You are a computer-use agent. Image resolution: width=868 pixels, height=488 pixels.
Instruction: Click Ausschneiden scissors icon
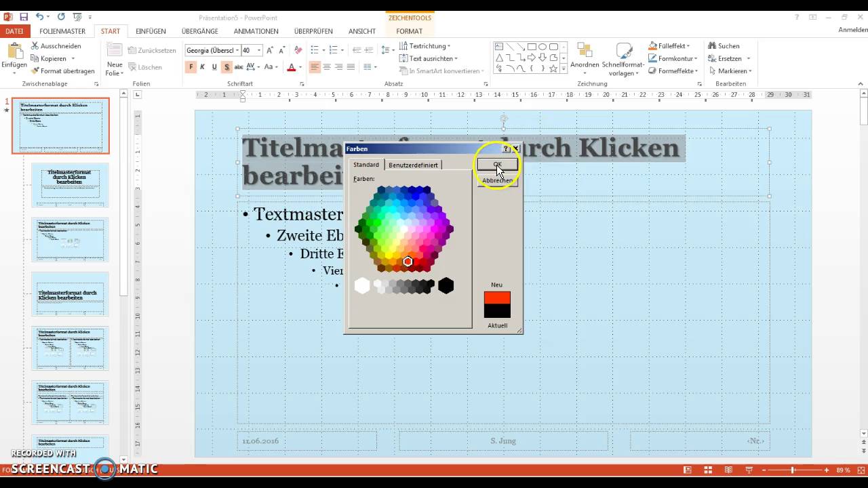(35, 46)
